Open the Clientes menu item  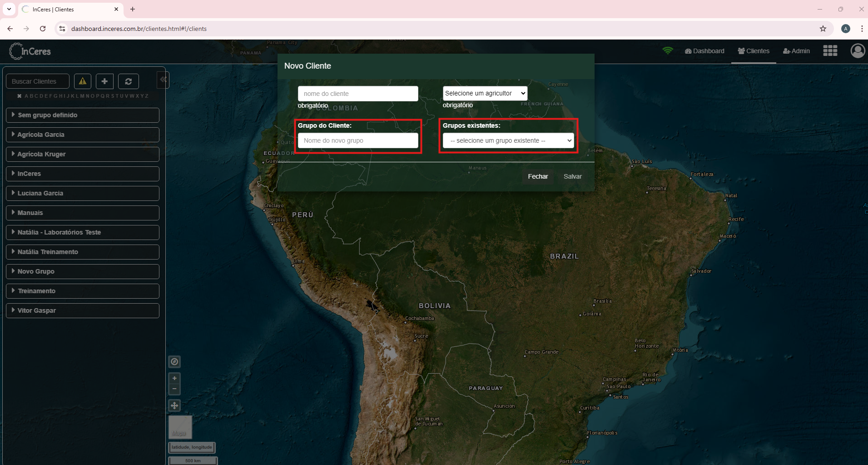point(754,51)
